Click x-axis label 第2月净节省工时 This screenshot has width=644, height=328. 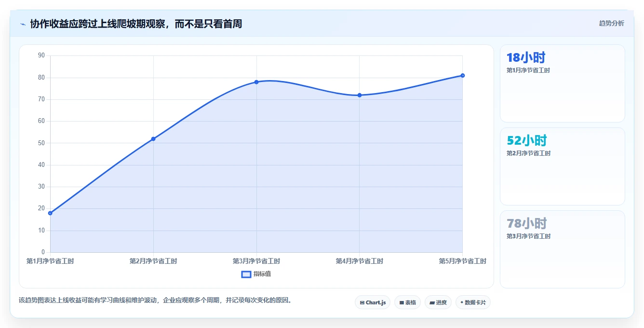(x=153, y=261)
